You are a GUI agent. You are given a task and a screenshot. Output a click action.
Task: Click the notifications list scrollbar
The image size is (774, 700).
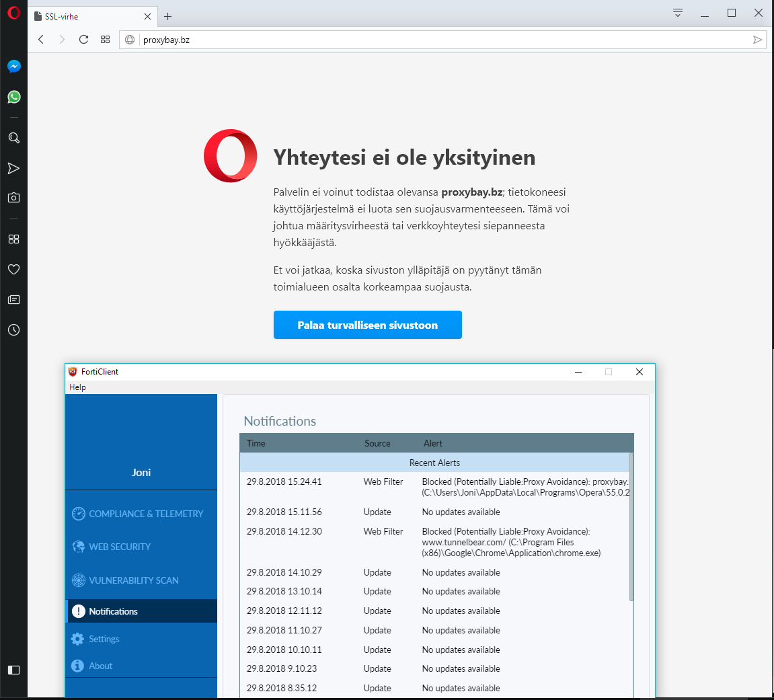coord(631,527)
